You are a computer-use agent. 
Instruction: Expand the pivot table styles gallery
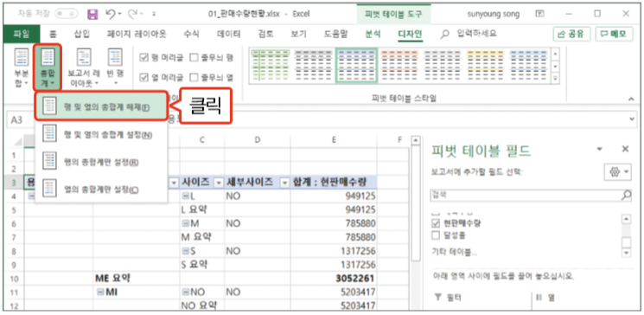click(x=556, y=78)
